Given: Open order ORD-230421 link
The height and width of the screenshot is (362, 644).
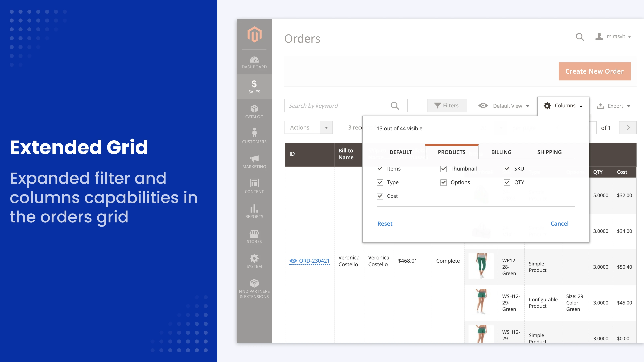Looking at the screenshot, I should 314,261.
